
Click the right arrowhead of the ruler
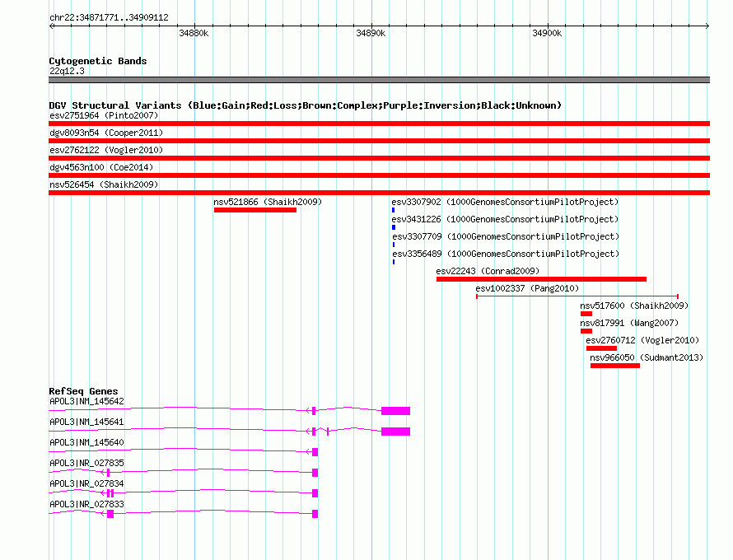tap(707, 26)
